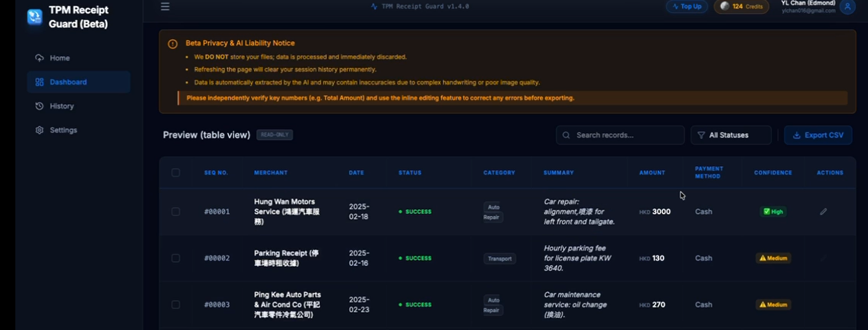Open Settings in the sidebar
This screenshot has width=868, height=330.
(x=63, y=130)
